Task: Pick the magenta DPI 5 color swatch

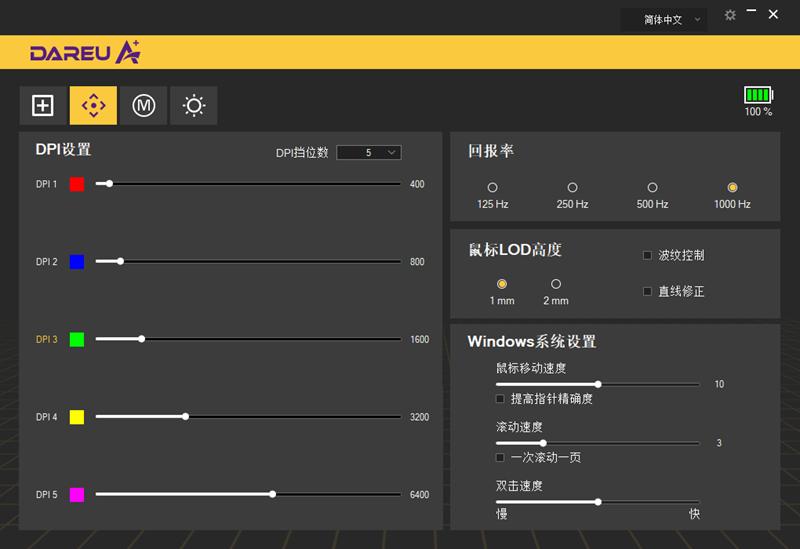Action: 77,494
